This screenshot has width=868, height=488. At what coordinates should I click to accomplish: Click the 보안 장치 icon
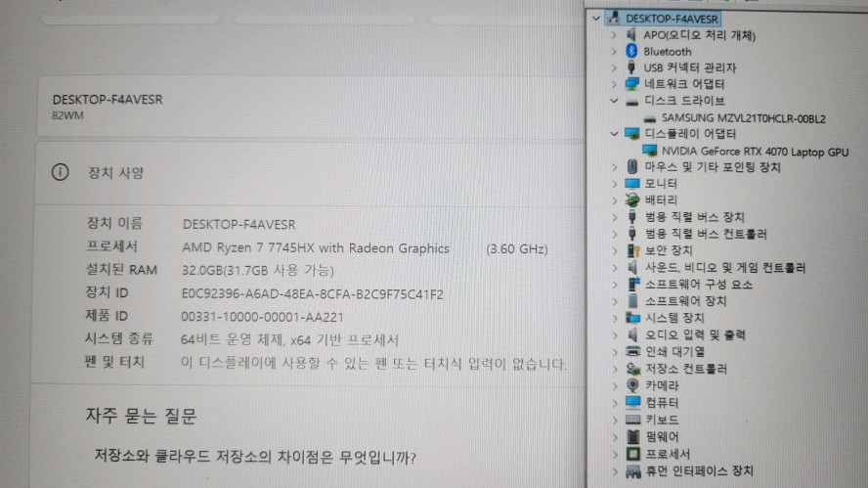[x=633, y=250]
